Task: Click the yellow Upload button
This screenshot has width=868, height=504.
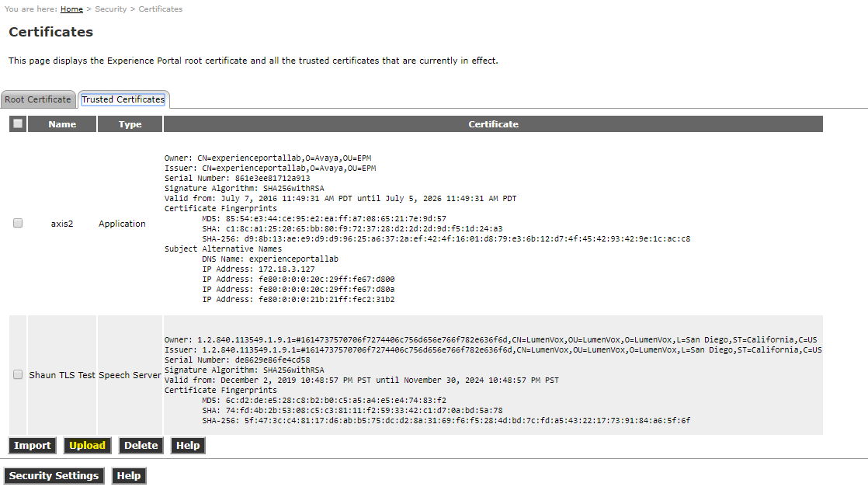Action: pyautogui.click(x=87, y=445)
